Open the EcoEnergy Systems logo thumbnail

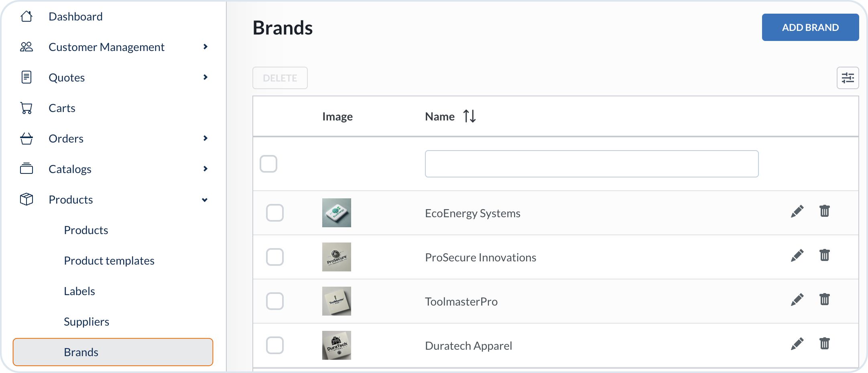(337, 213)
